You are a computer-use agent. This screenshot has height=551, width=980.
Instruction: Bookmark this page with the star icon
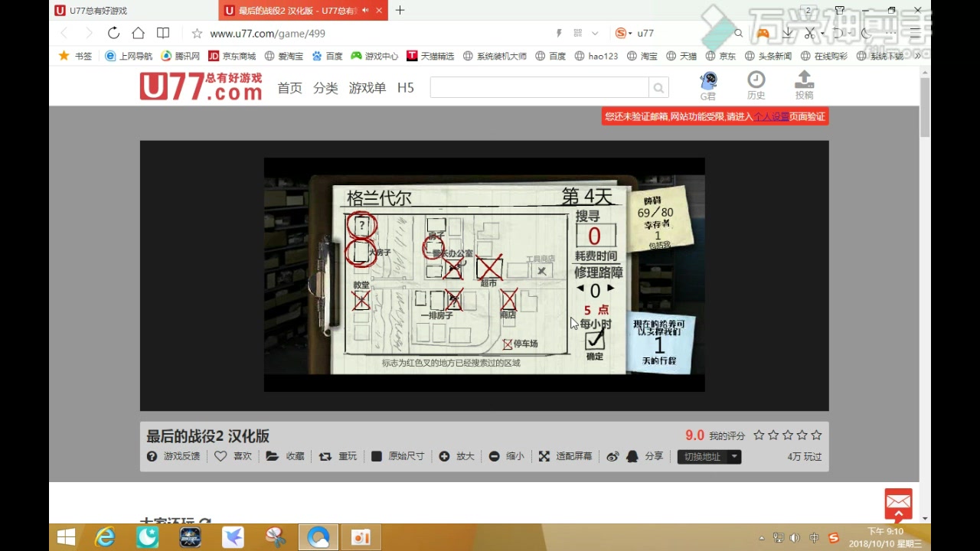tap(197, 34)
